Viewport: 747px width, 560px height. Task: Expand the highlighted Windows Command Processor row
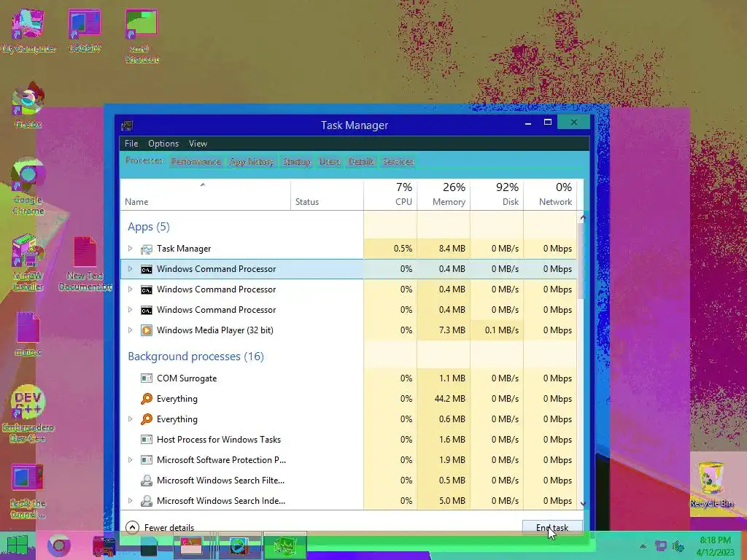(130, 269)
